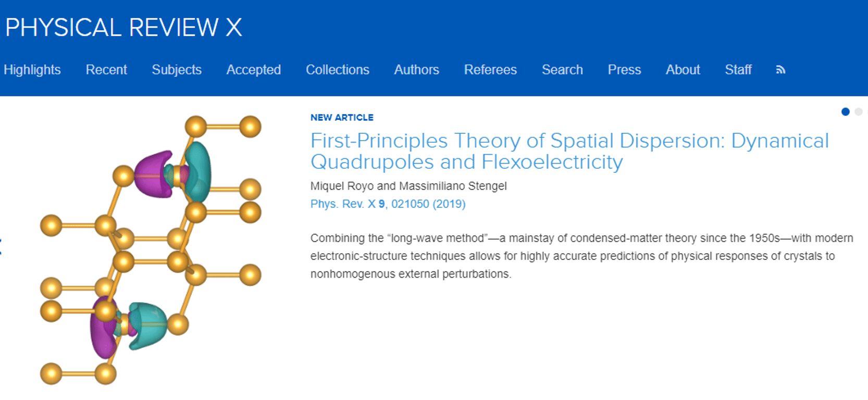Click the NEW ARTICLE label
The image size is (868, 400).
tap(342, 118)
